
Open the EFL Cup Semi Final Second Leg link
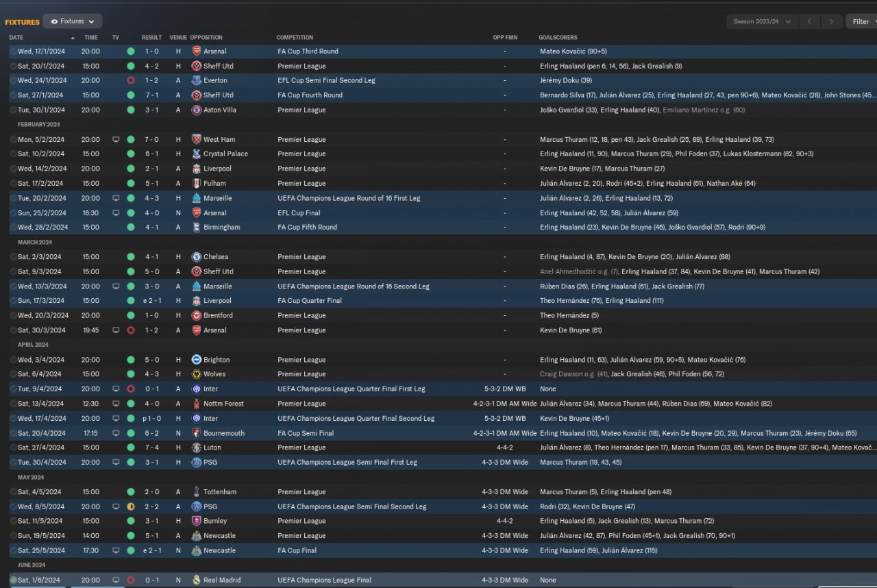click(326, 81)
